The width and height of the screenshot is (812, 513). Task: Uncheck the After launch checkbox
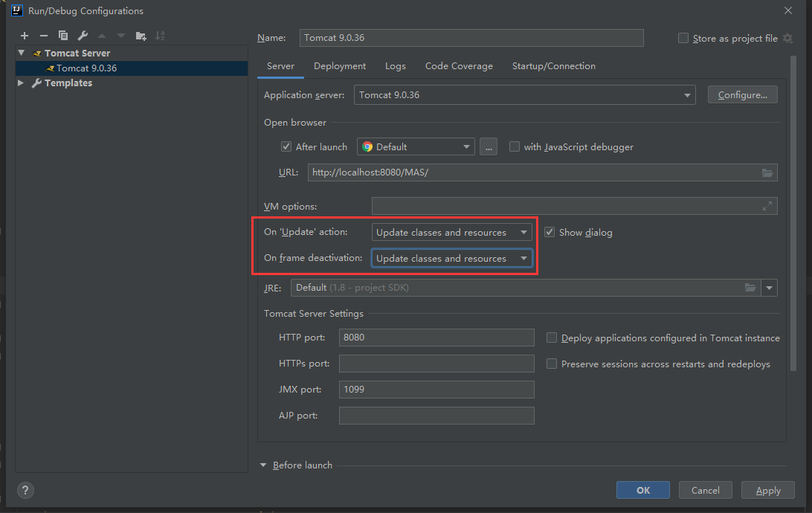pos(286,147)
